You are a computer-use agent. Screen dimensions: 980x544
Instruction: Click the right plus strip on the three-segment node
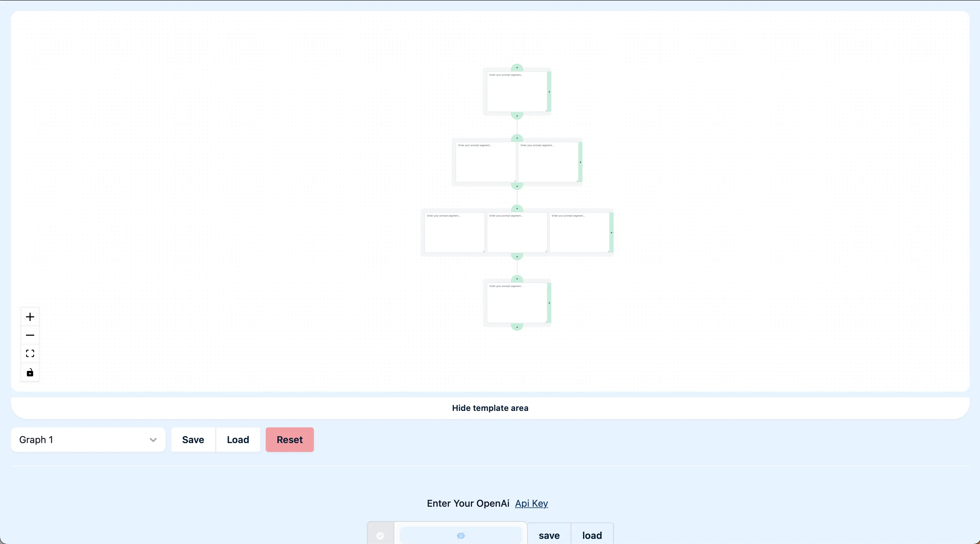pos(611,233)
